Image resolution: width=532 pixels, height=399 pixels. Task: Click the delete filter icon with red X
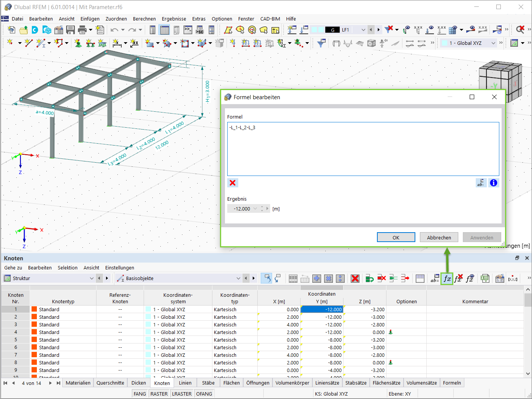[x=388, y=29]
